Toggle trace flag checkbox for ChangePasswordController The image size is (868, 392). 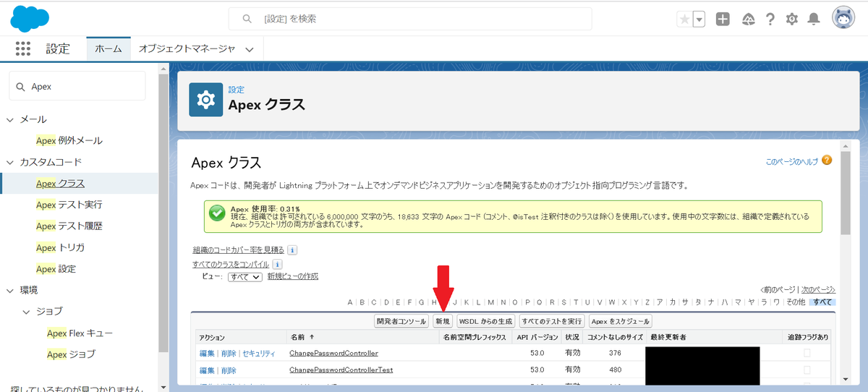(807, 353)
